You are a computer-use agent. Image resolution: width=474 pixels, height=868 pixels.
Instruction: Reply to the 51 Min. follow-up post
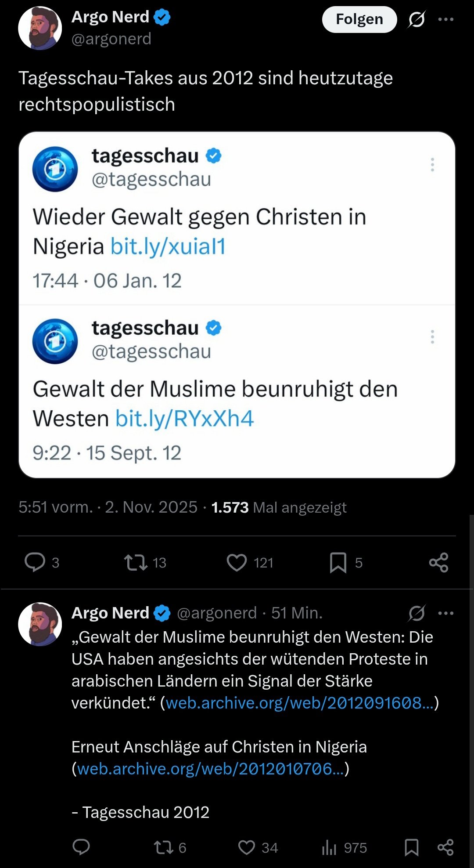[x=81, y=847]
